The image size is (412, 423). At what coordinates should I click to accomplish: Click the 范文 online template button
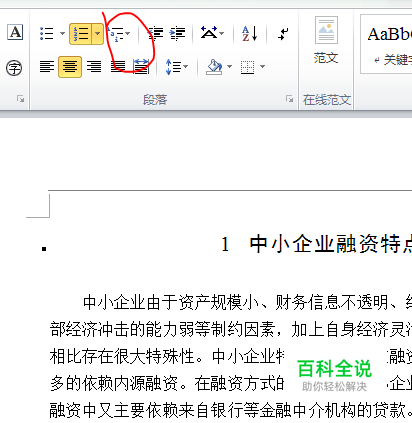tap(326, 40)
